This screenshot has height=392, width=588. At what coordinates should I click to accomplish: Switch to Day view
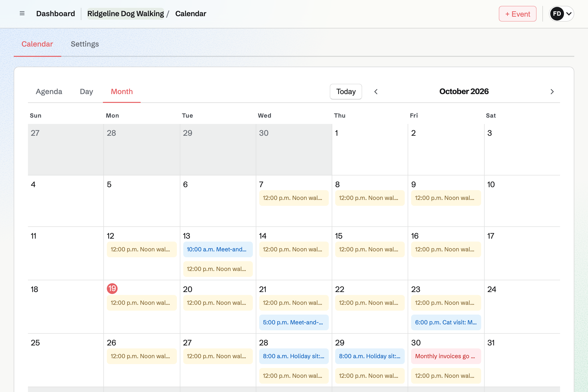(86, 91)
